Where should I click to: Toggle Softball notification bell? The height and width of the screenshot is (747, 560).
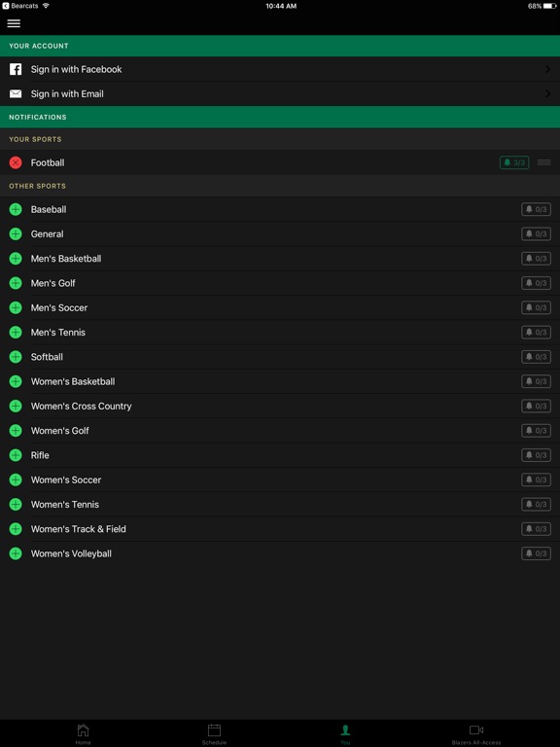pyautogui.click(x=537, y=357)
